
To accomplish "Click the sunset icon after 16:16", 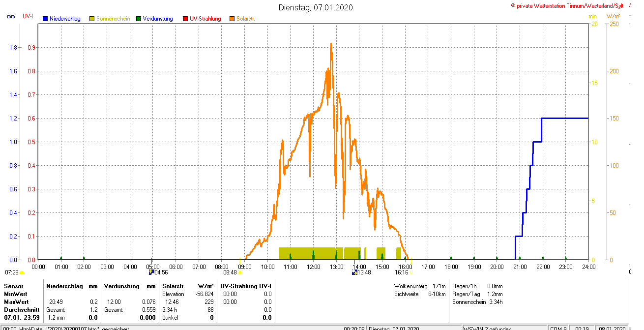I will coord(411,272).
